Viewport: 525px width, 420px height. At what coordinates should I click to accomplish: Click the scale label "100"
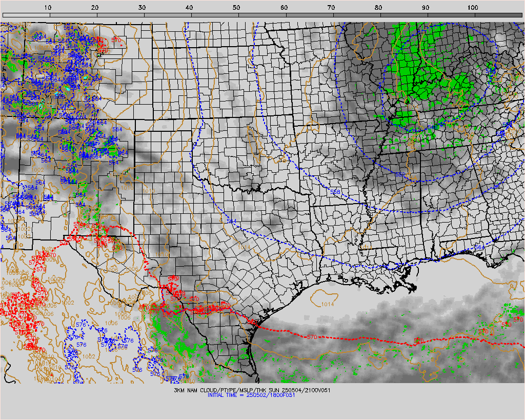click(473, 7)
